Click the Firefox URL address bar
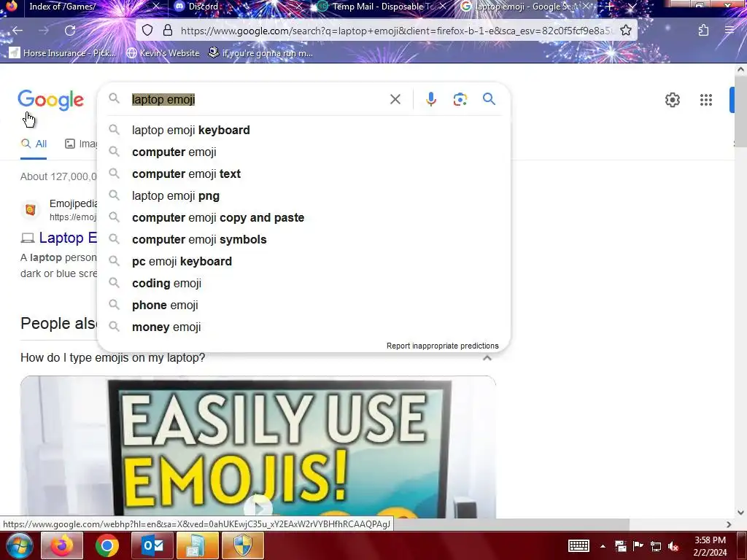 coord(397,31)
